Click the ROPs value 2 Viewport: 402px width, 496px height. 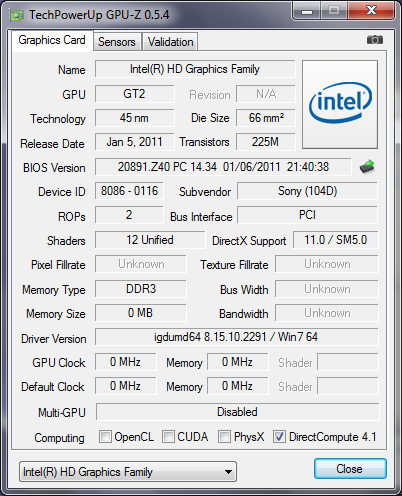[x=129, y=215]
